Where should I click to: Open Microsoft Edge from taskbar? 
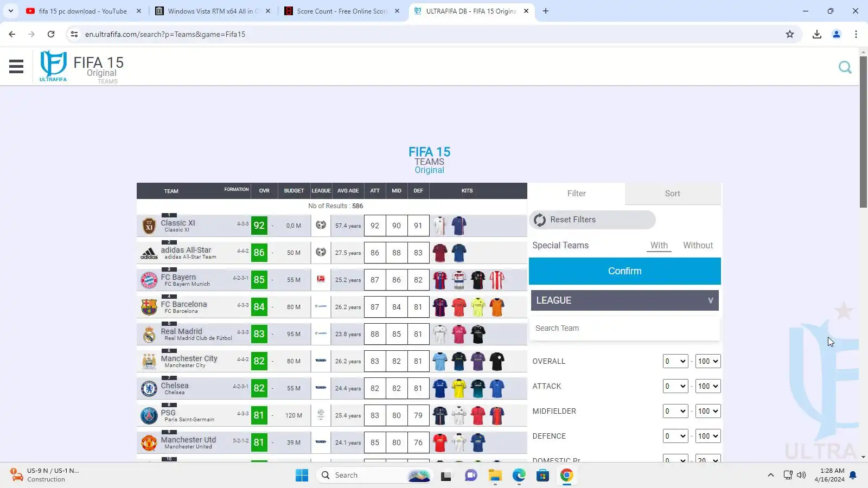519,476
